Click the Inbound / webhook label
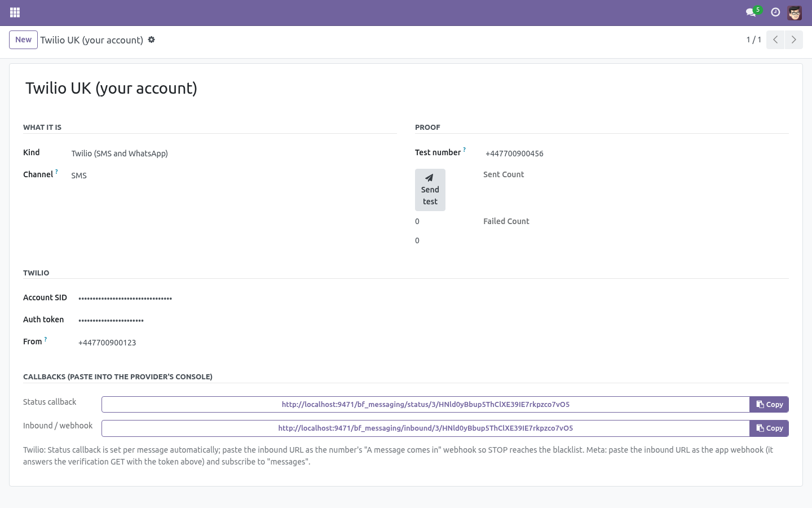 [x=58, y=426]
